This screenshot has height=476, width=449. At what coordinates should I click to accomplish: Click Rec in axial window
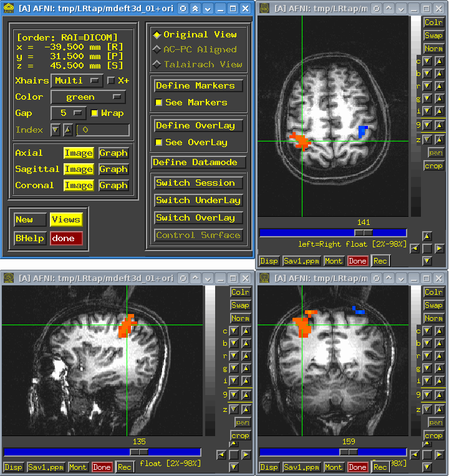tap(380, 261)
